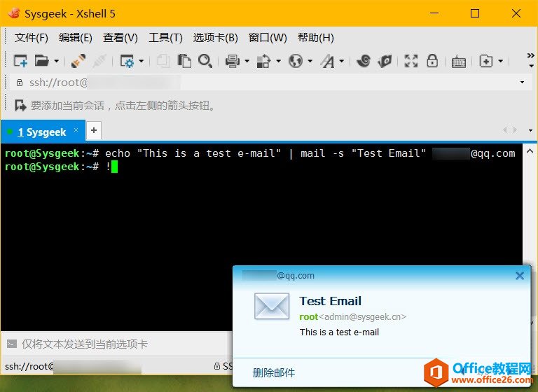Expand the Font dropdown arrow
This screenshot has height=392, width=538.
[x=342, y=62]
